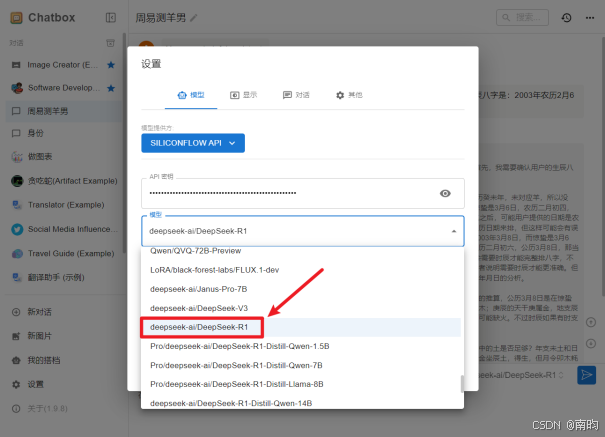This screenshot has height=437, width=605.
Task: Click the 做图表 chart icon
Action: (x=17, y=157)
